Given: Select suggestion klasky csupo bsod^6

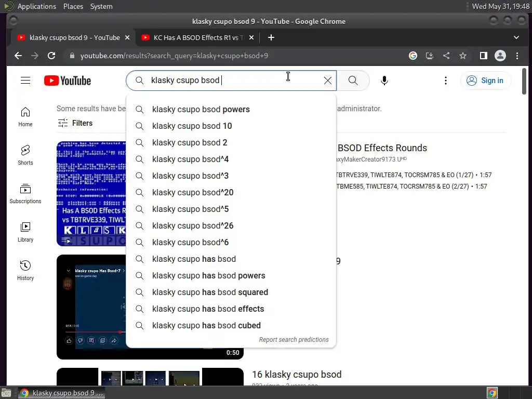Looking at the screenshot, I should click(231, 242).
